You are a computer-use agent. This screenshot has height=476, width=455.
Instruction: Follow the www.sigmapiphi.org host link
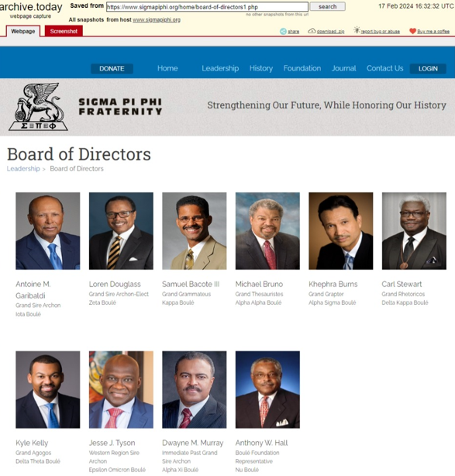[x=157, y=19]
